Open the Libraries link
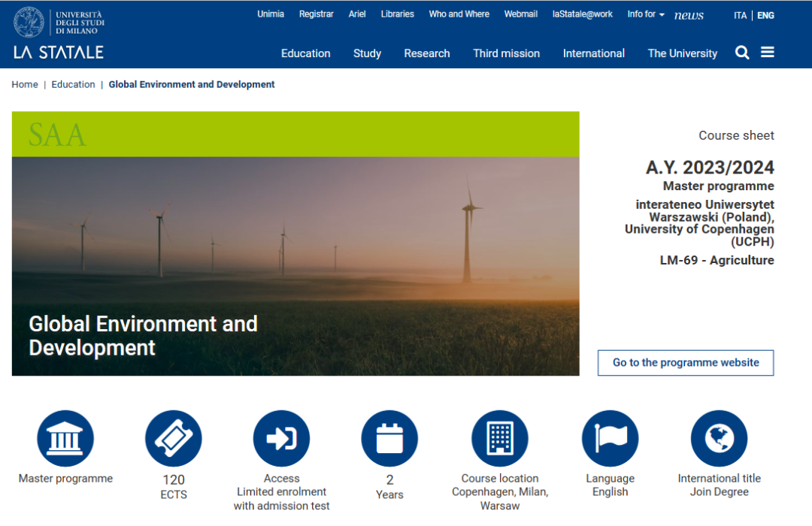Screen dimensions: 812x526 397,14
